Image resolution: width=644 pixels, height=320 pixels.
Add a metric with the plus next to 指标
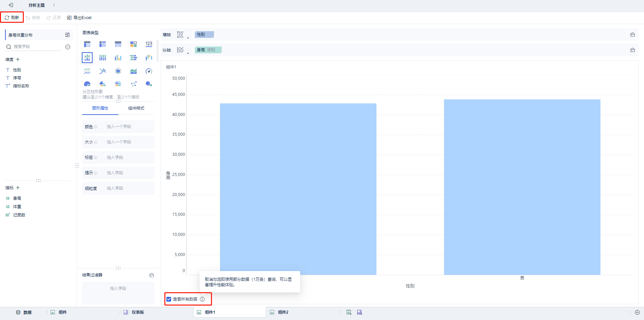[18, 188]
